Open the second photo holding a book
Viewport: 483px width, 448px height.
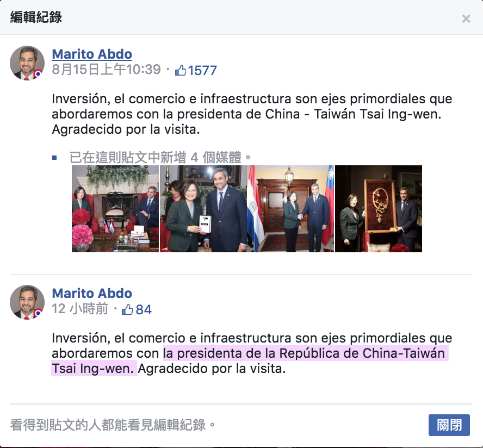point(203,209)
